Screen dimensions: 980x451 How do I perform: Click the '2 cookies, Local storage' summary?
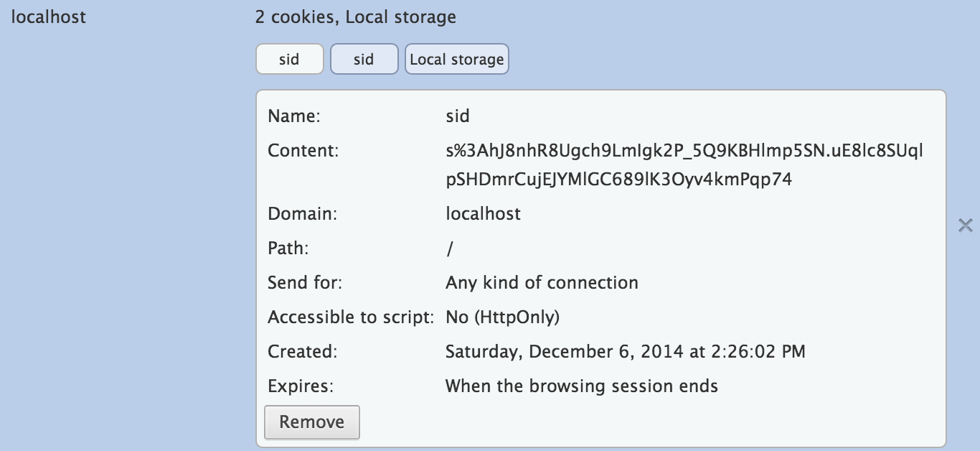click(355, 17)
